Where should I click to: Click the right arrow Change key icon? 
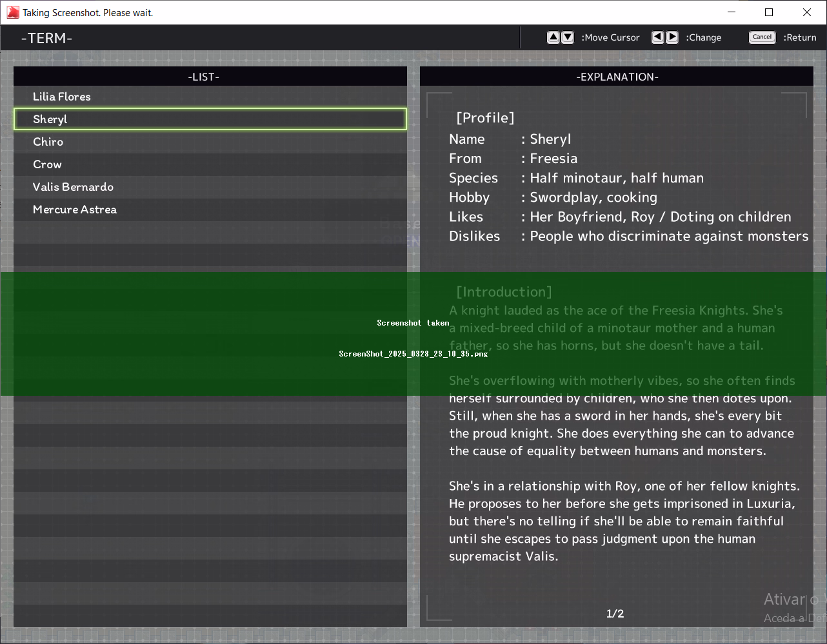(672, 37)
